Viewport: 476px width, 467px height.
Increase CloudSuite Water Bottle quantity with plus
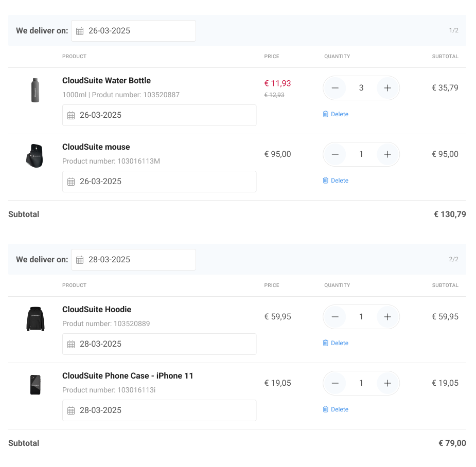pos(387,88)
